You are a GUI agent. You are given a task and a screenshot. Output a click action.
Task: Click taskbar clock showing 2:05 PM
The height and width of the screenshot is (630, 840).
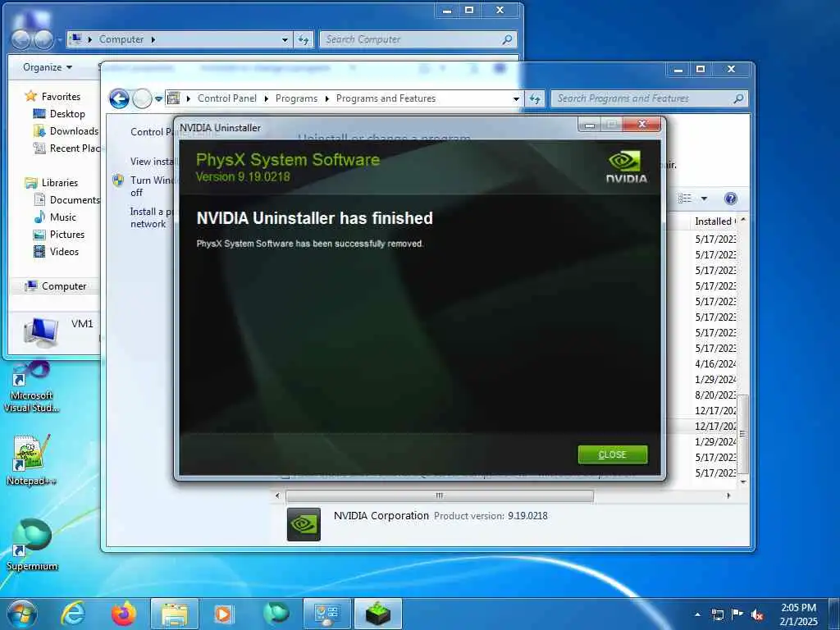798,614
